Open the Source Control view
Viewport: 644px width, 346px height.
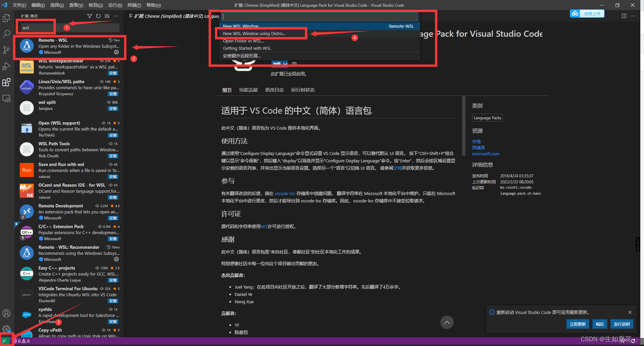pyautogui.click(x=6, y=50)
